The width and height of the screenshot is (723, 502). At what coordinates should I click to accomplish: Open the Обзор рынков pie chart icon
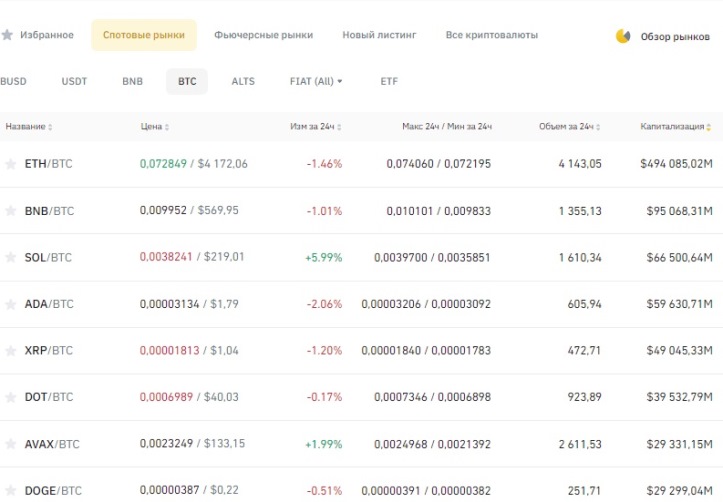pyautogui.click(x=623, y=36)
